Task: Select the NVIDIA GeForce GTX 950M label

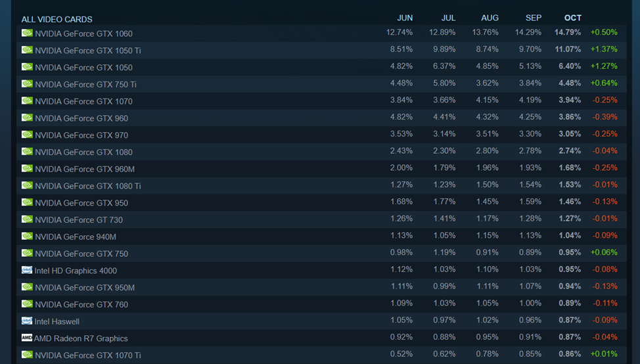Action: click(85, 287)
